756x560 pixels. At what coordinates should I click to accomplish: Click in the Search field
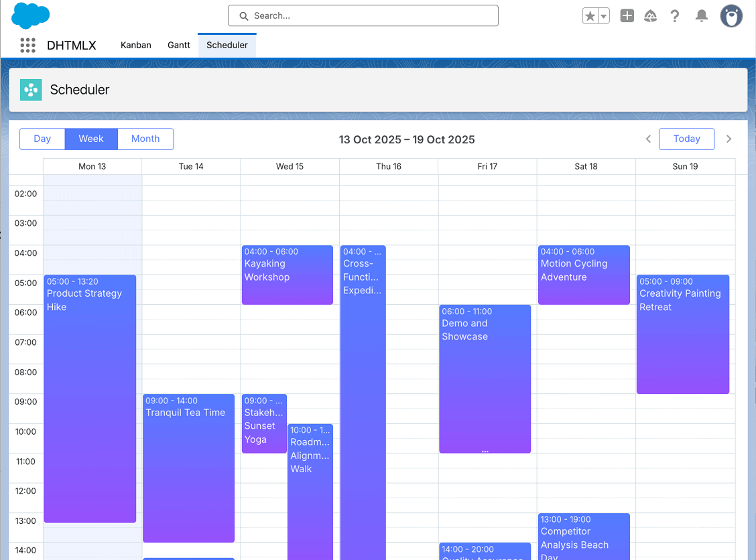coord(363,15)
